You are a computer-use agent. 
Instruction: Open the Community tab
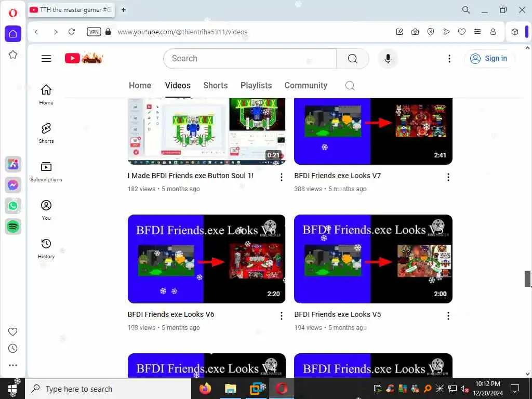305,86
